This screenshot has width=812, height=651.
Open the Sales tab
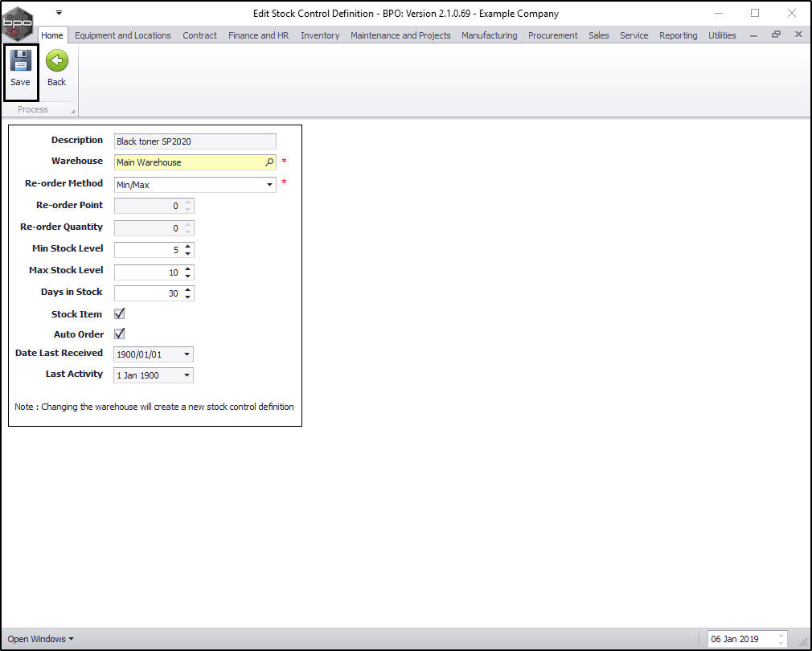pyautogui.click(x=599, y=35)
